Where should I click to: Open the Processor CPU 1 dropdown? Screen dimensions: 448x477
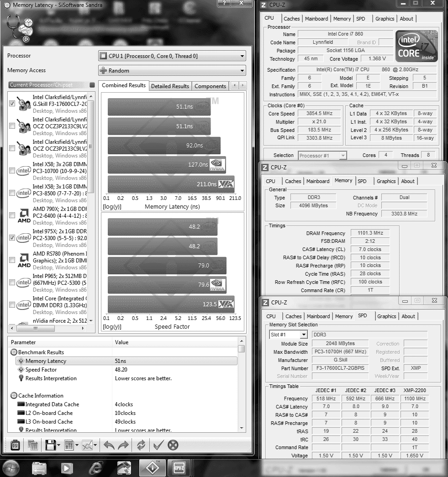pos(172,56)
